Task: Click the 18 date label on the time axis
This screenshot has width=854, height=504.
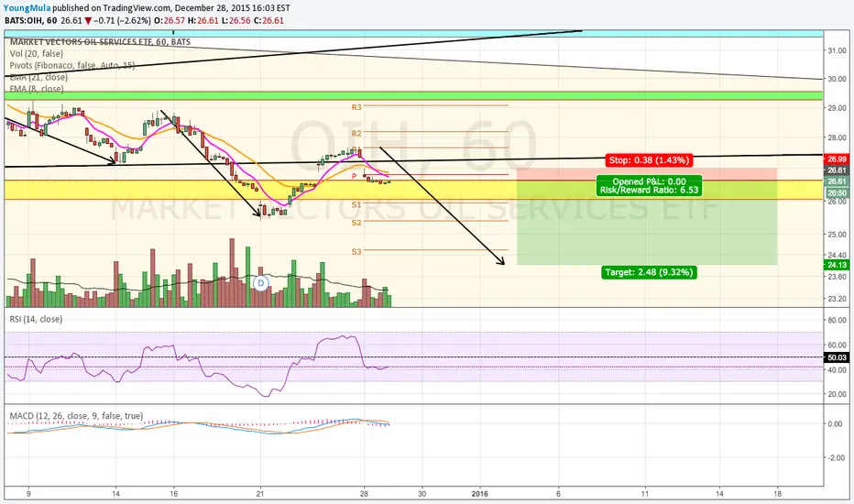Action: coord(777,494)
